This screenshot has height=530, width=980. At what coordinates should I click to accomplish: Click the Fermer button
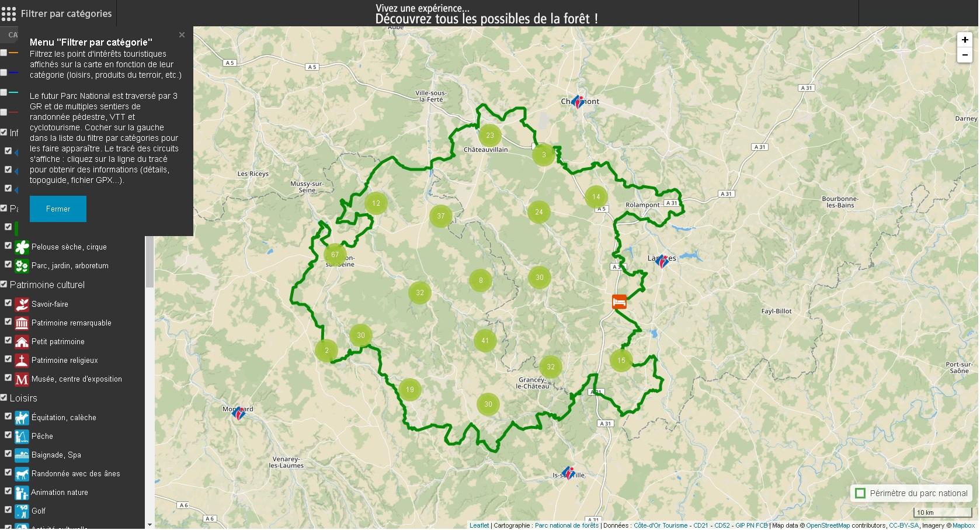pyautogui.click(x=58, y=209)
